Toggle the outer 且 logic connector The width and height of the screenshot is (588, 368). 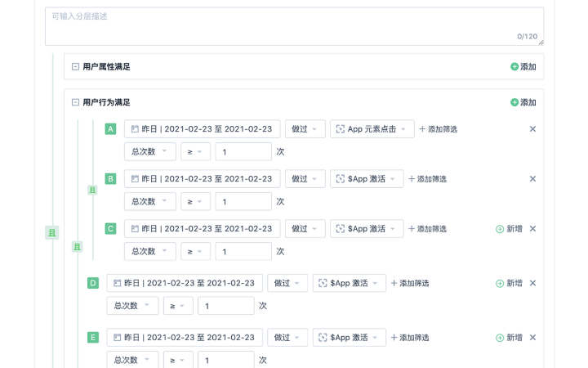[x=52, y=233]
